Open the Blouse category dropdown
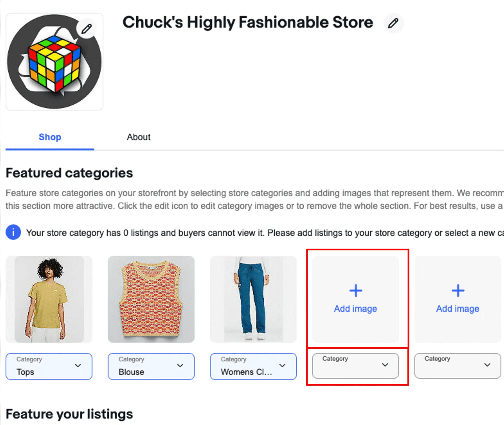 click(151, 366)
